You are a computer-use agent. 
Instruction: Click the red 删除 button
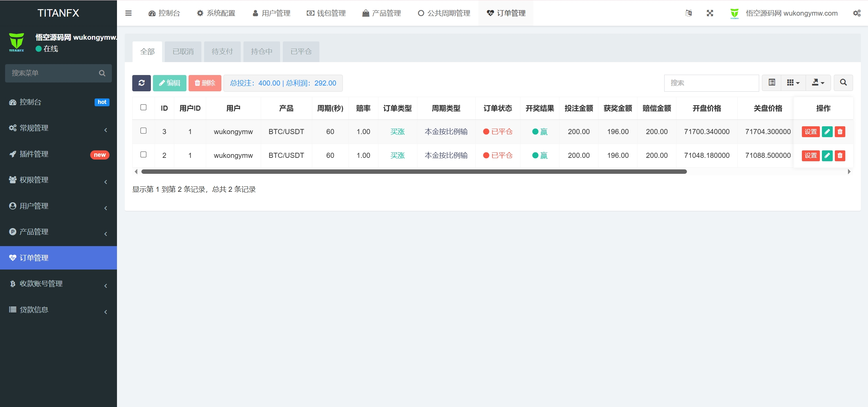click(205, 83)
